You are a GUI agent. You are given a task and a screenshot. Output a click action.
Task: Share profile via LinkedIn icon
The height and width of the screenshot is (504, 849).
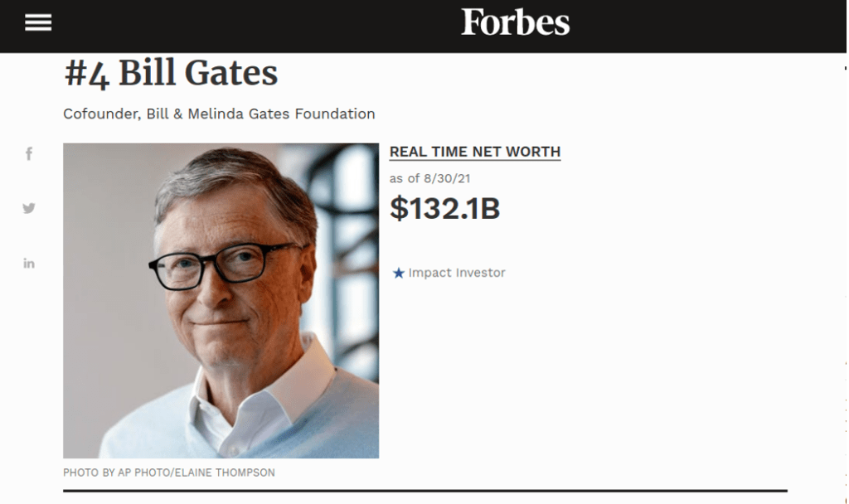click(29, 264)
